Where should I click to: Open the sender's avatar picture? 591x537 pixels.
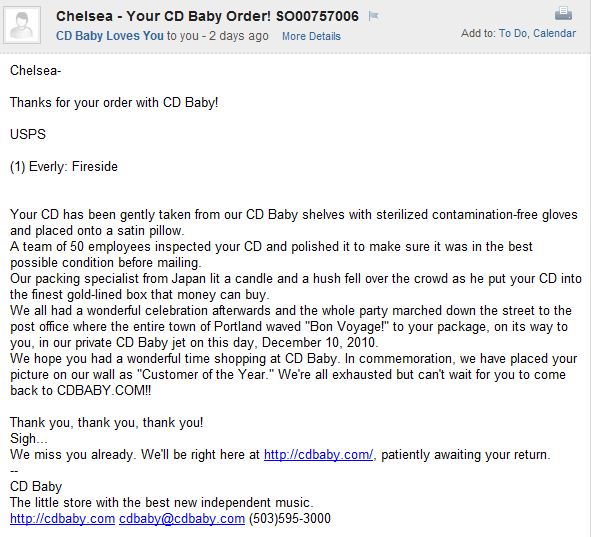(22, 25)
